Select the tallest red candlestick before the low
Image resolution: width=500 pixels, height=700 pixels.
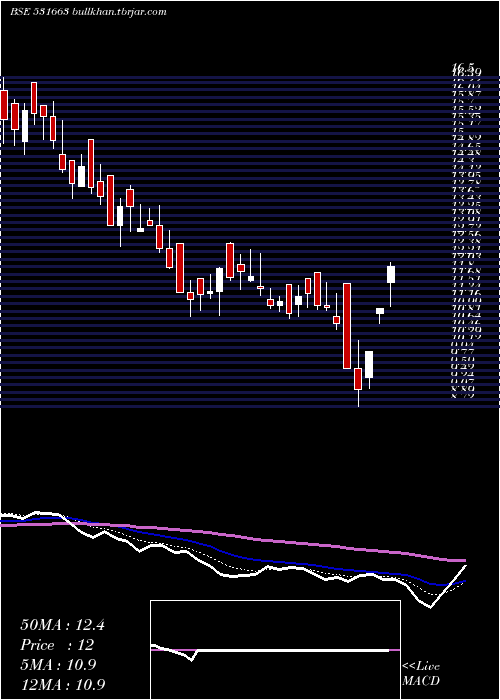pos(347,326)
